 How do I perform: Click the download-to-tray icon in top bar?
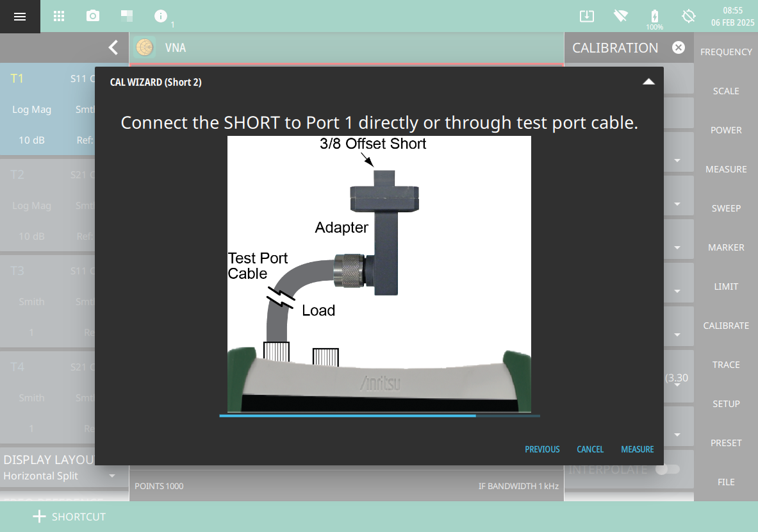pyautogui.click(x=586, y=17)
